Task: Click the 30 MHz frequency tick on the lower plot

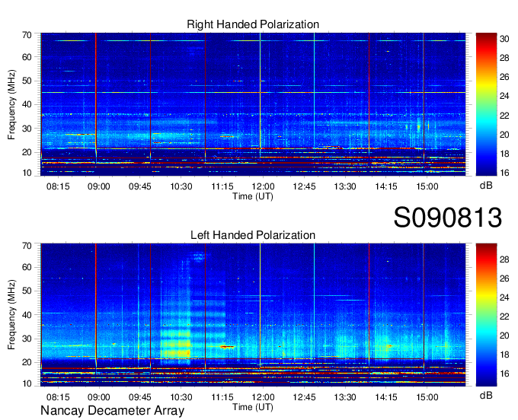Action: (27, 339)
